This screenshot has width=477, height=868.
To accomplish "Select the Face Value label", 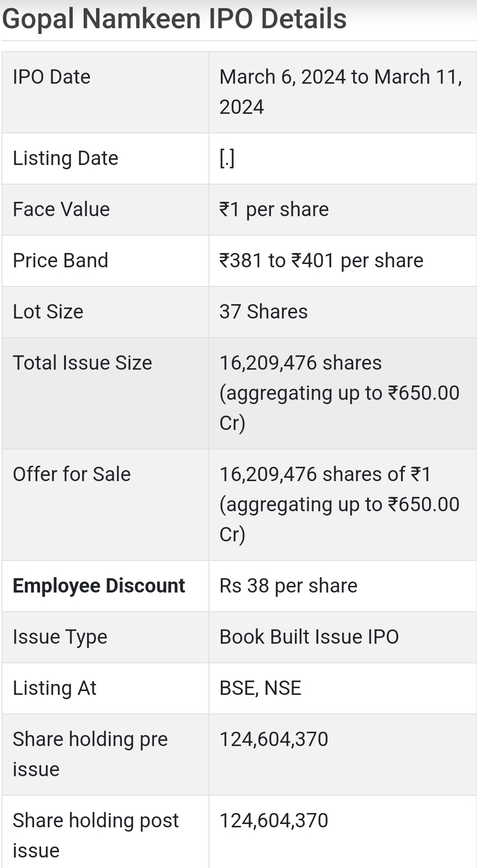I will point(61,209).
